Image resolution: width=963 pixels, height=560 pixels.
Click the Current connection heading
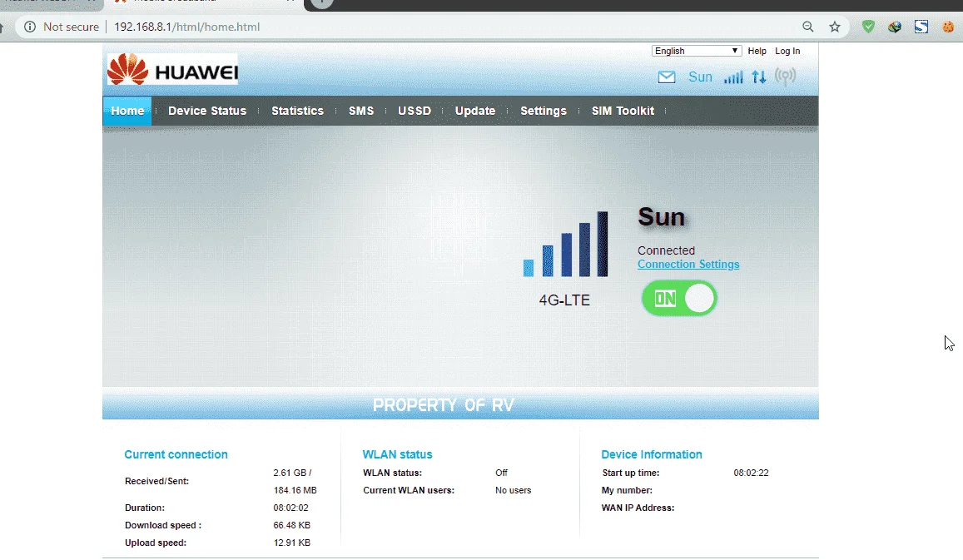tap(176, 454)
